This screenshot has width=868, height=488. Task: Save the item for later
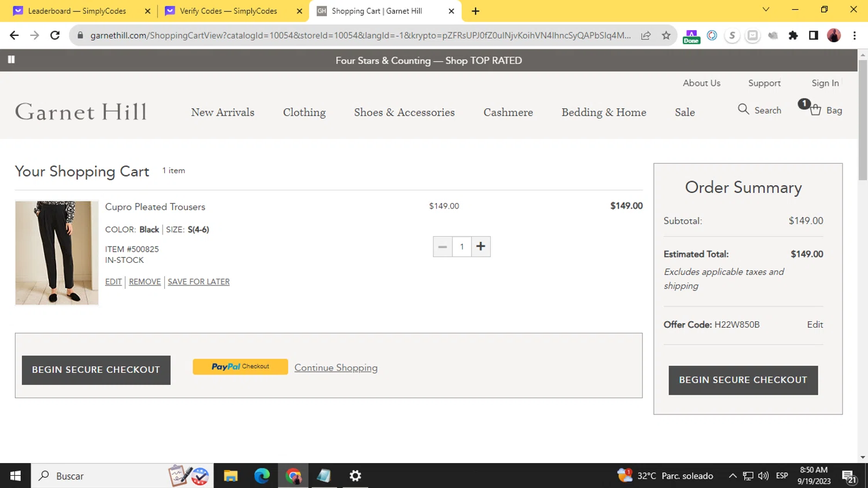point(198,282)
